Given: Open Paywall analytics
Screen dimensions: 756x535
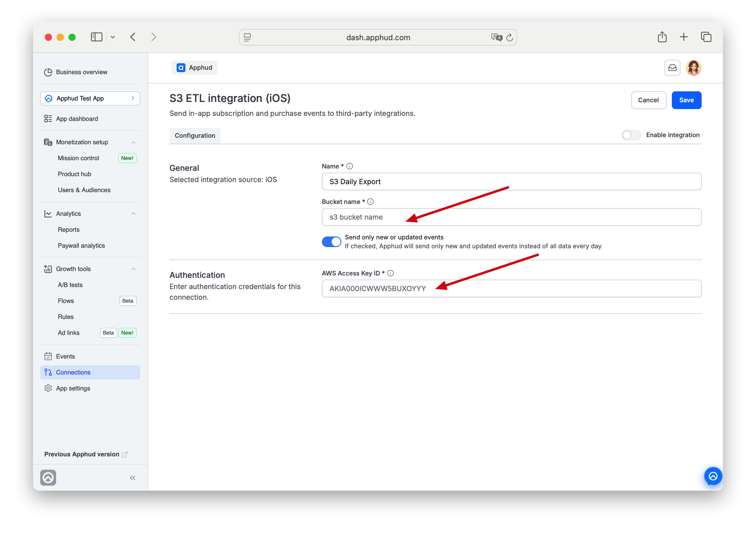Looking at the screenshot, I should [81, 246].
